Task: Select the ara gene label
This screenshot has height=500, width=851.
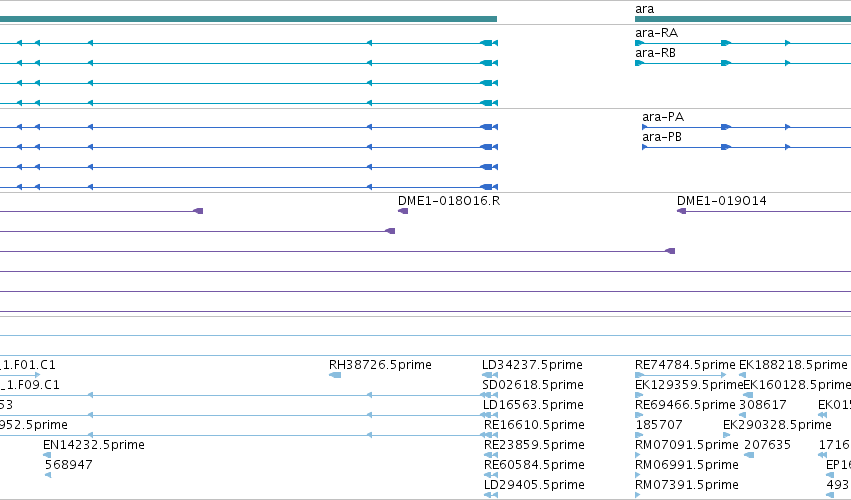Action: tap(644, 9)
